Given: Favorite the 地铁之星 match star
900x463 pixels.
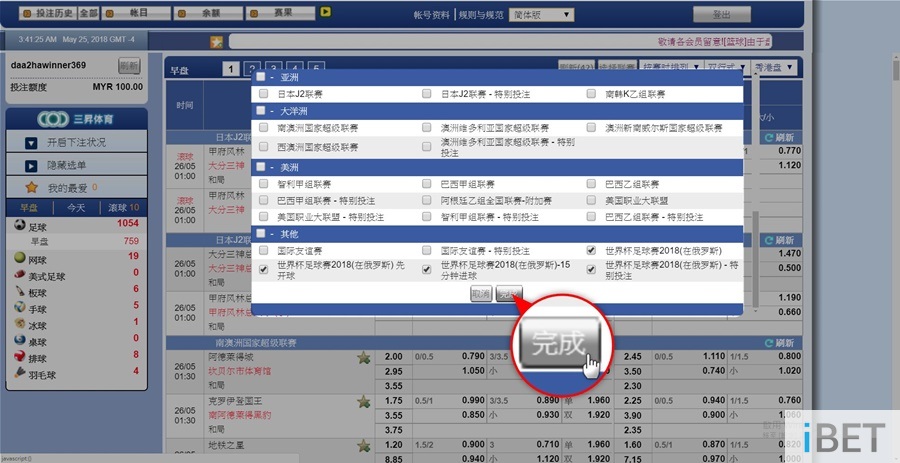Looking at the screenshot, I should (x=364, y=445).
